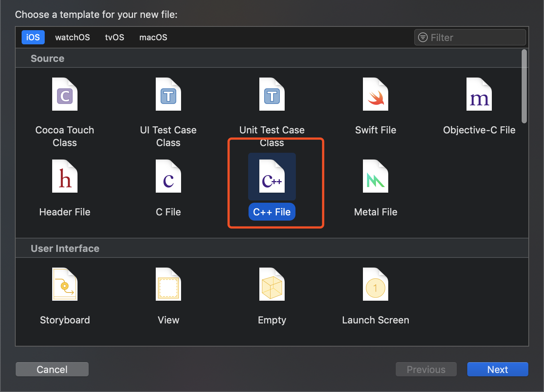
Task: Select the Header File icon
Action: click(65, 176)
